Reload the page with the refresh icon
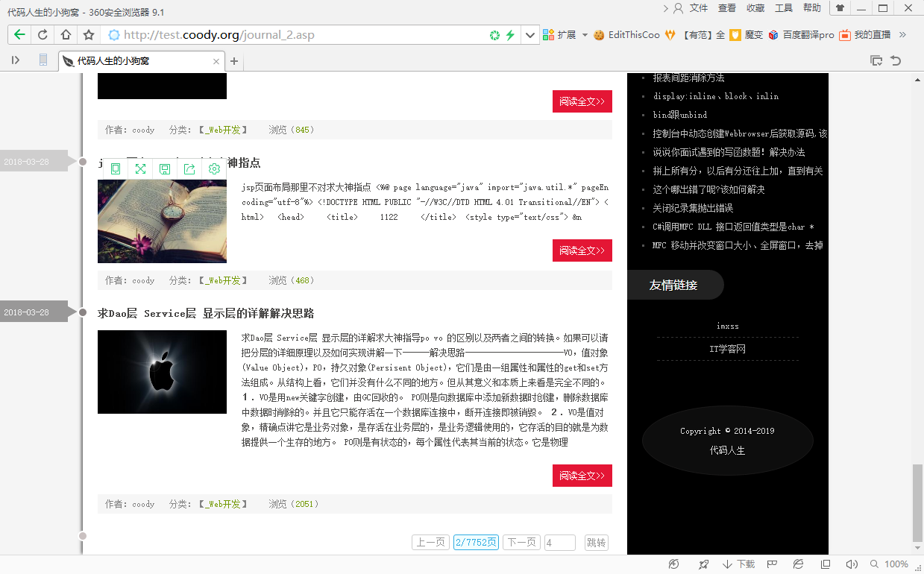Screen dimensions: 924x574 [x=43, y=35]
